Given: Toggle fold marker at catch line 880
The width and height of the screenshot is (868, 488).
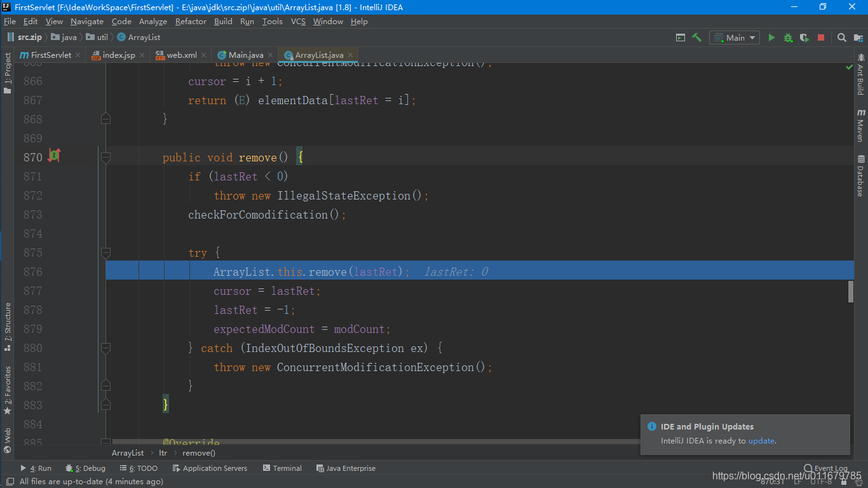Looking at the screenshot, I should 106,348.
